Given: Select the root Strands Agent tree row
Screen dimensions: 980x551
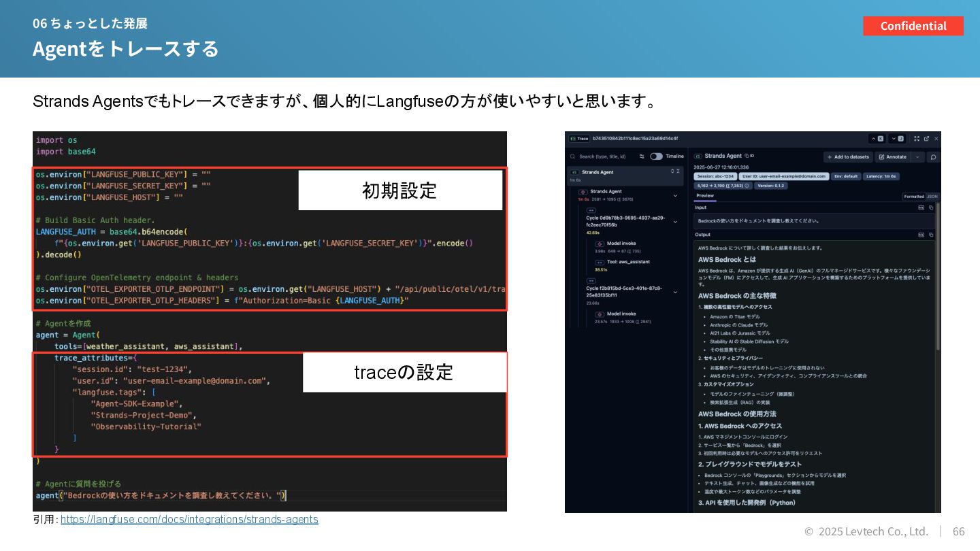Looking at the screenshot, I should click(x=625, y=176).
